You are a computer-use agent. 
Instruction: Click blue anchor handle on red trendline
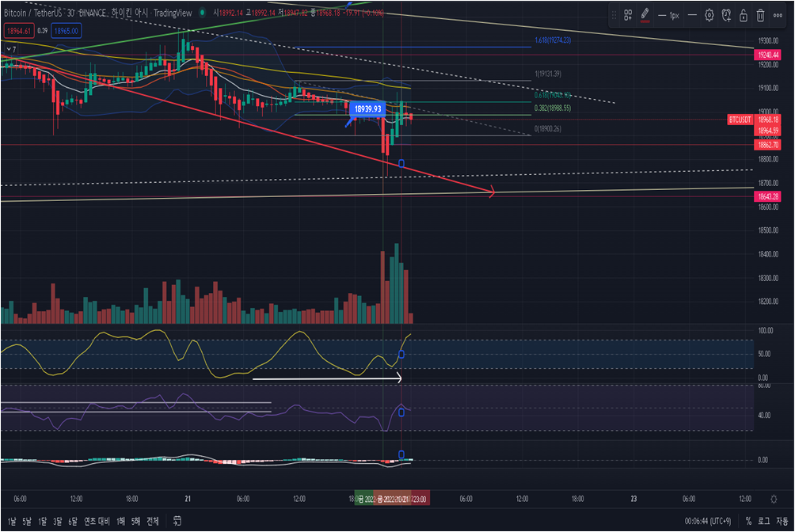click(x=401, y=163)
